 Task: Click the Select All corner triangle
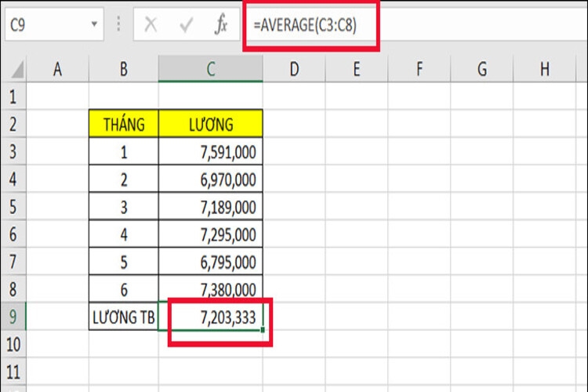click(x=16, y=70)
